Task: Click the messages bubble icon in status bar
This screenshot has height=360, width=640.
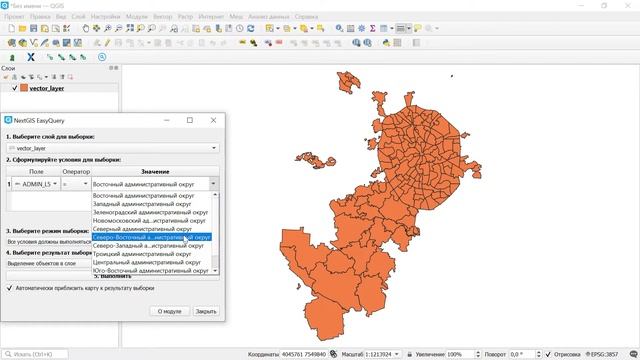Action: (x=633, y=354)
